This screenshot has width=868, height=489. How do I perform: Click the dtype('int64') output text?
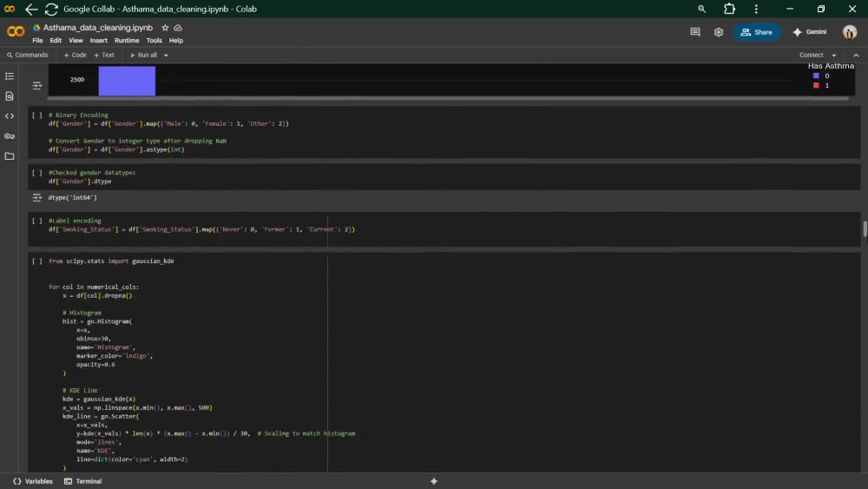(73, 198)
